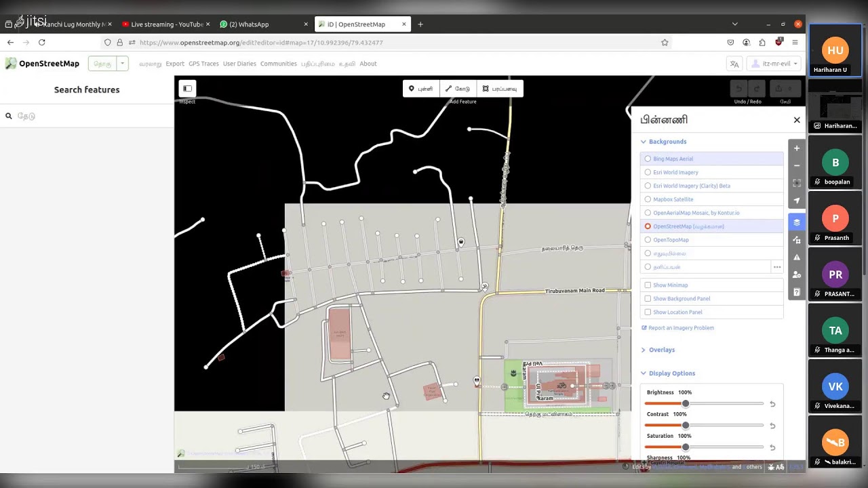
Task: Click the geolocate arrow icon
Action: click(797, 201)
